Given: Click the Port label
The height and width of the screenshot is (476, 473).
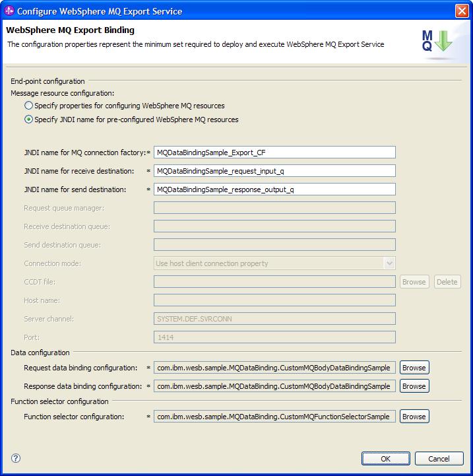Looking at the screenshot, I should [32, 337].
